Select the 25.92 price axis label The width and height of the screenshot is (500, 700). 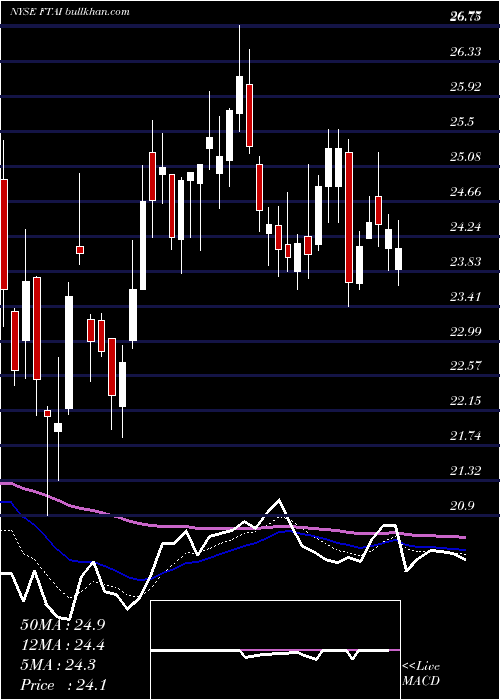pos(466,87)
